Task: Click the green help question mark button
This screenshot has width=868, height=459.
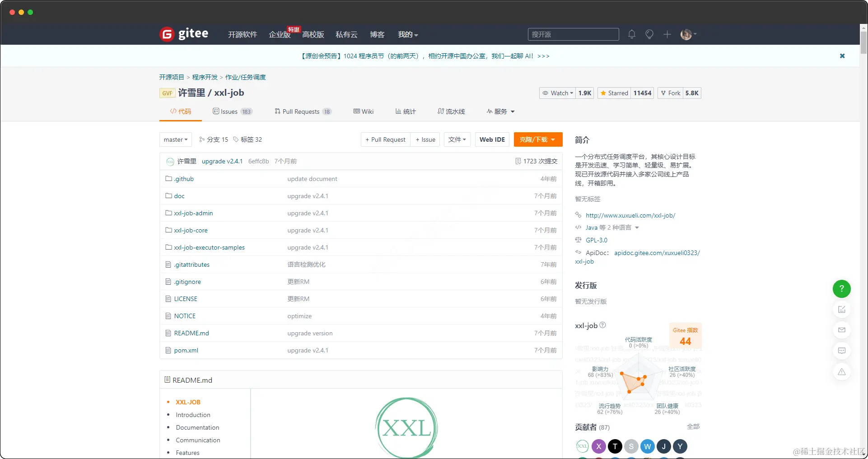Action: click(842, 289)
